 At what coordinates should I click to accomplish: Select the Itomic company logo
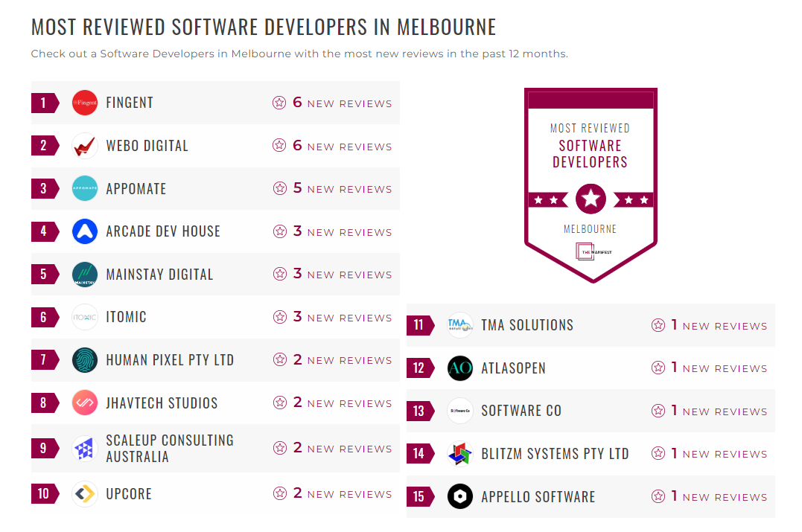[x=84, y=316]
